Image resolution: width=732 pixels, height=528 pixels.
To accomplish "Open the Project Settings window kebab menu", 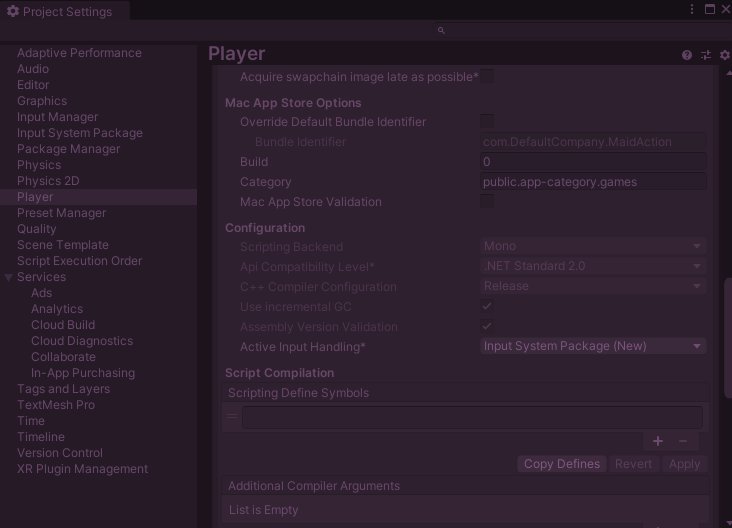I will click(x=692, y=9).
